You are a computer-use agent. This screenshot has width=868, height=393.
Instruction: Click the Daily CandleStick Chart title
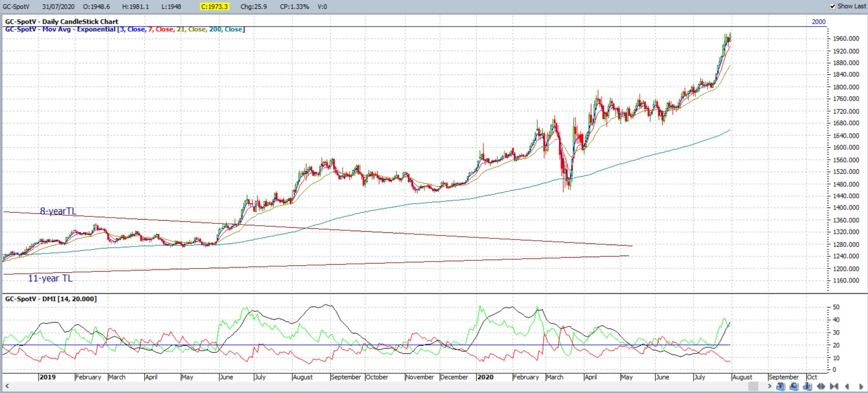point(61,22)
